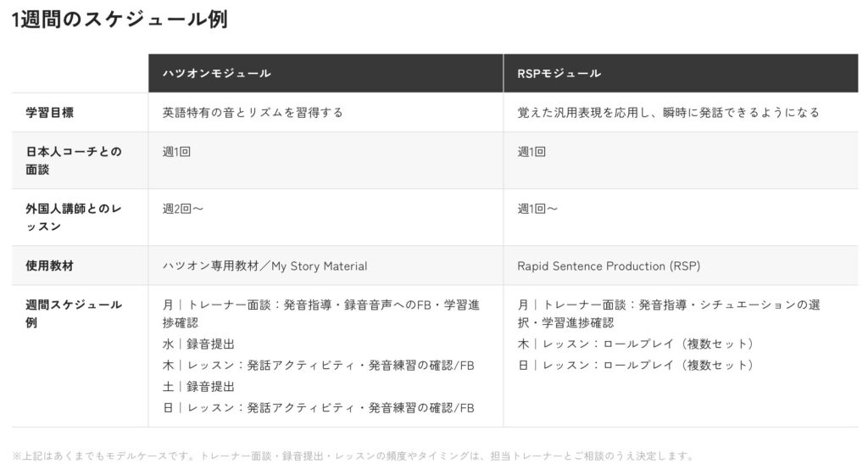Click ハツオン専用教材／My Story Material text

pyautogui.click(x=264, y=266)
